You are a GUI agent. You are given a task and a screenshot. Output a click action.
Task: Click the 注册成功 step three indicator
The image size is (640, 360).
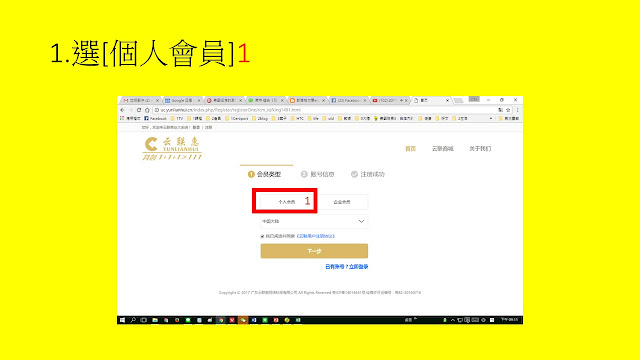[368, 174]
